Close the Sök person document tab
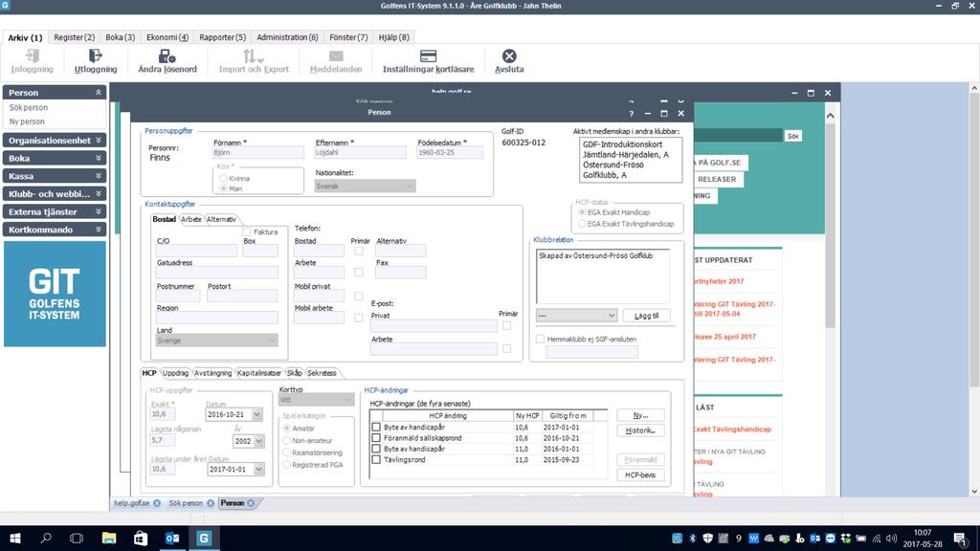This screenshot has width=980, height=551. tap(211, 503)
